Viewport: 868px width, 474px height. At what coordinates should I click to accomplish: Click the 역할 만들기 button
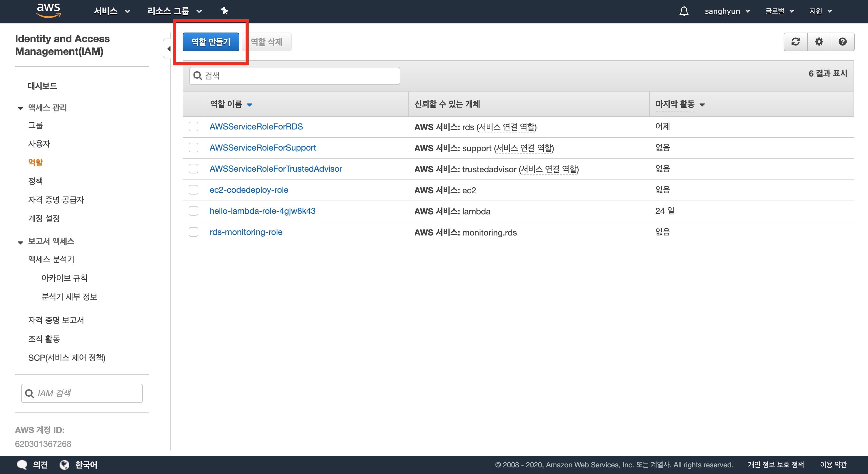pos(211,42)
